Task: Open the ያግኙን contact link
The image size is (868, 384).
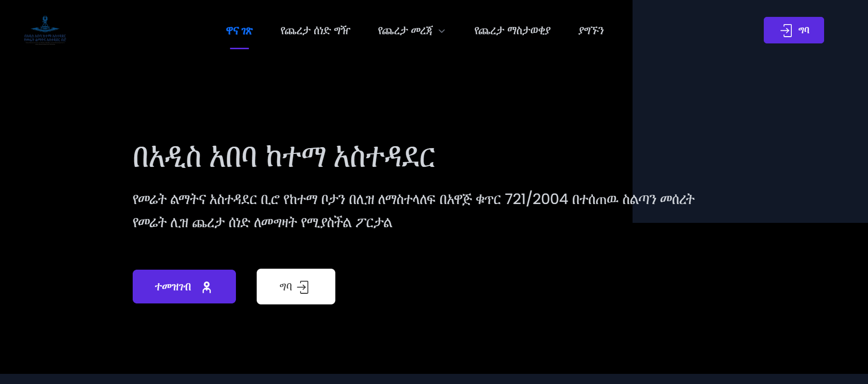Action: click(x=591, y=31)
